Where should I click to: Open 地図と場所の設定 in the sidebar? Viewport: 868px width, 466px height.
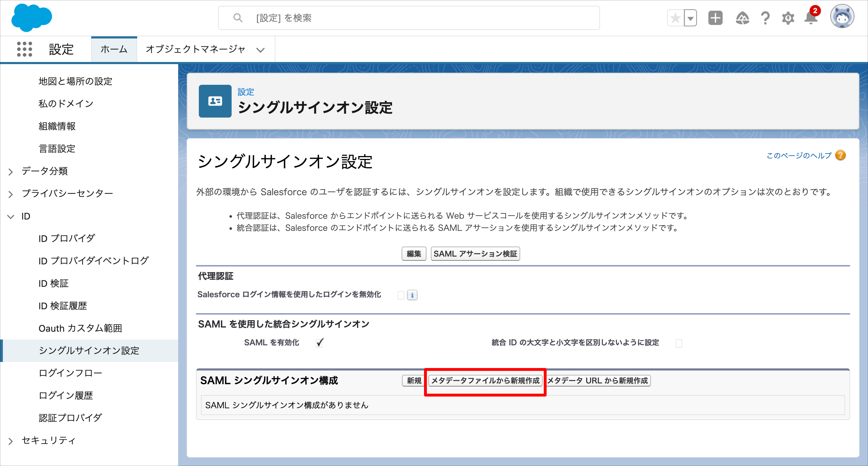76,82
